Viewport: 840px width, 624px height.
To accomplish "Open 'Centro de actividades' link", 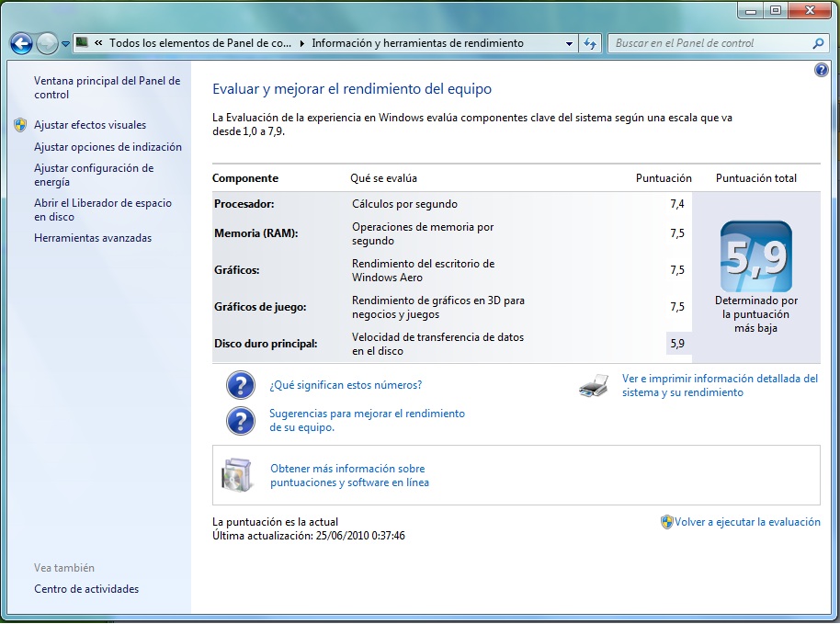I will click(86, 589).
